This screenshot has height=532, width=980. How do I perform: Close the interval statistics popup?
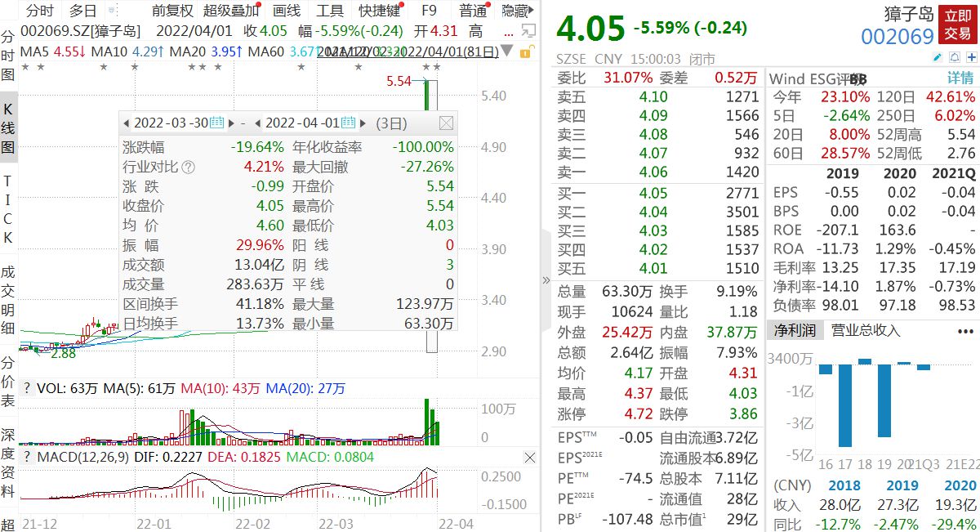coord(446,123)
